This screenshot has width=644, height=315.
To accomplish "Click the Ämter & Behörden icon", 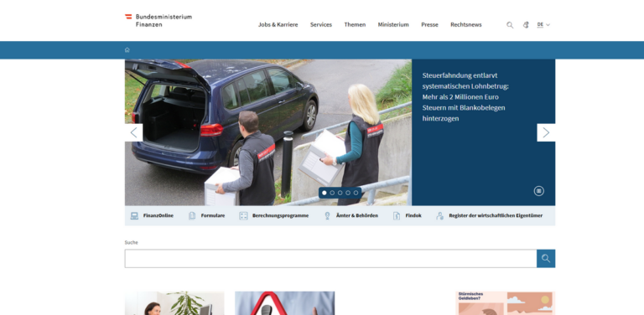I will pyautogui.click(x=327, y=216).
